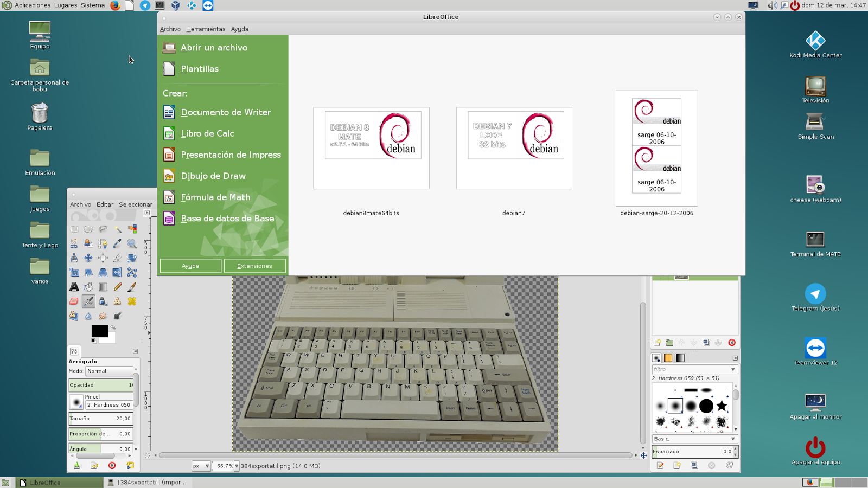This screenshot has height=488, width=868.
Task: Select GIMP's Airbrush tool
Action: pyautogui.click(x=88, y=301)
